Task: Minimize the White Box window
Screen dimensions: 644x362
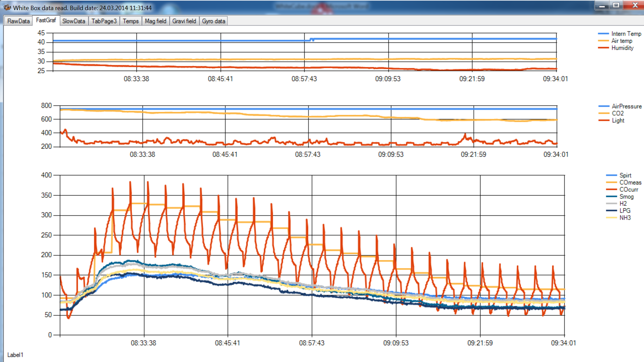Action: [x=602, y=5]
